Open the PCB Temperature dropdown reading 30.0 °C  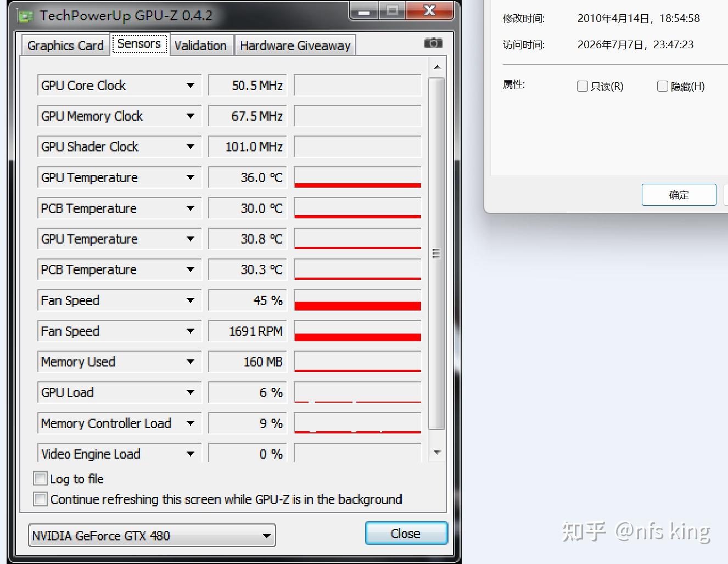[190, 208]
